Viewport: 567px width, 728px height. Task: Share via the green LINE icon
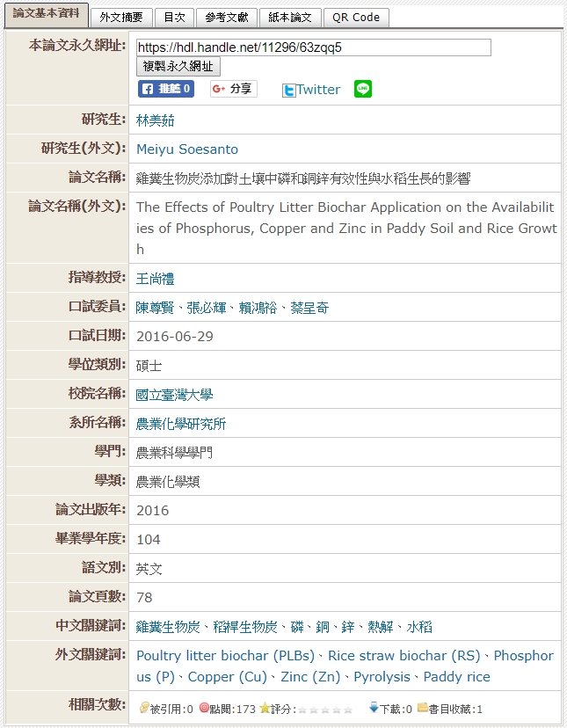coord(363,89)
